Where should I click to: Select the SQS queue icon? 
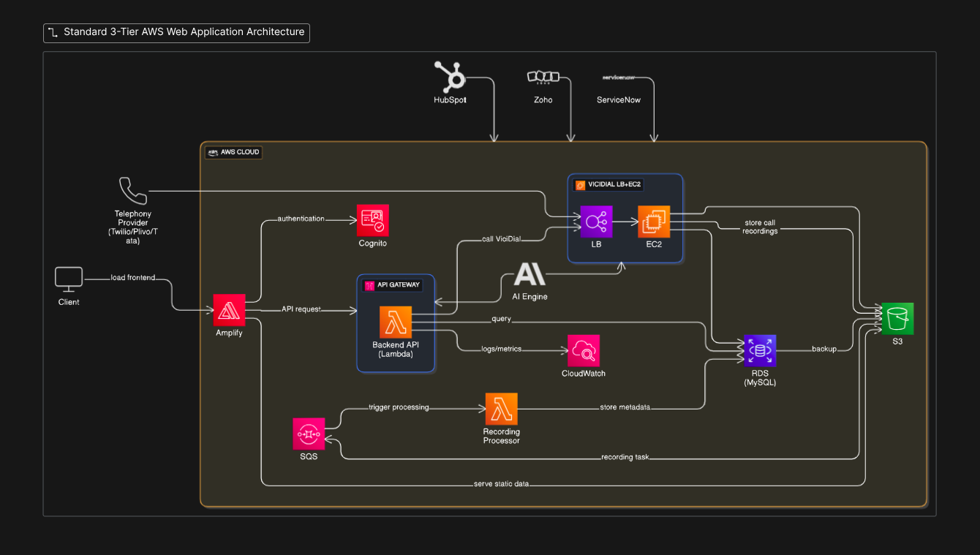308,434
